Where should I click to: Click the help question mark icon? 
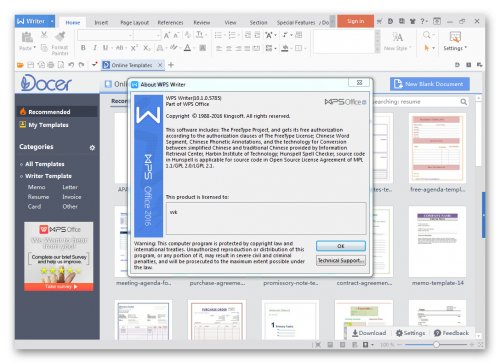click(423, 21)
